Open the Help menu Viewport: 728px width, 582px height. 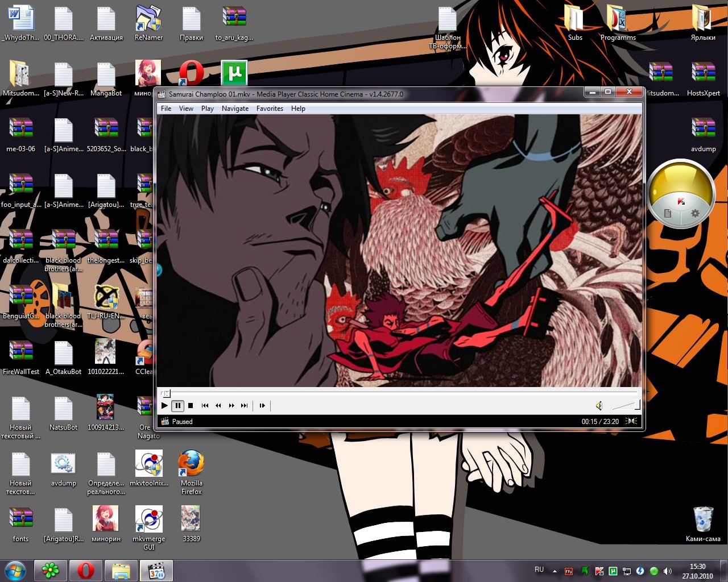point(298,109)
